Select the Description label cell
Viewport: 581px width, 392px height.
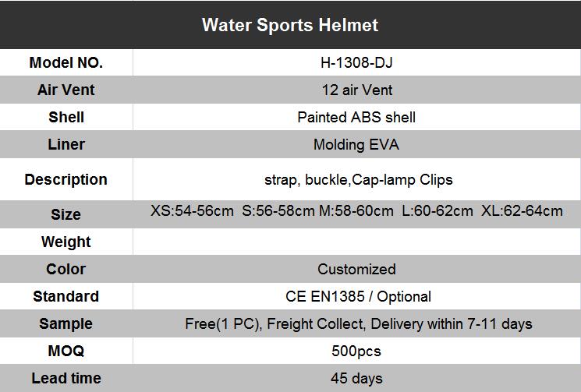point(66,179)
